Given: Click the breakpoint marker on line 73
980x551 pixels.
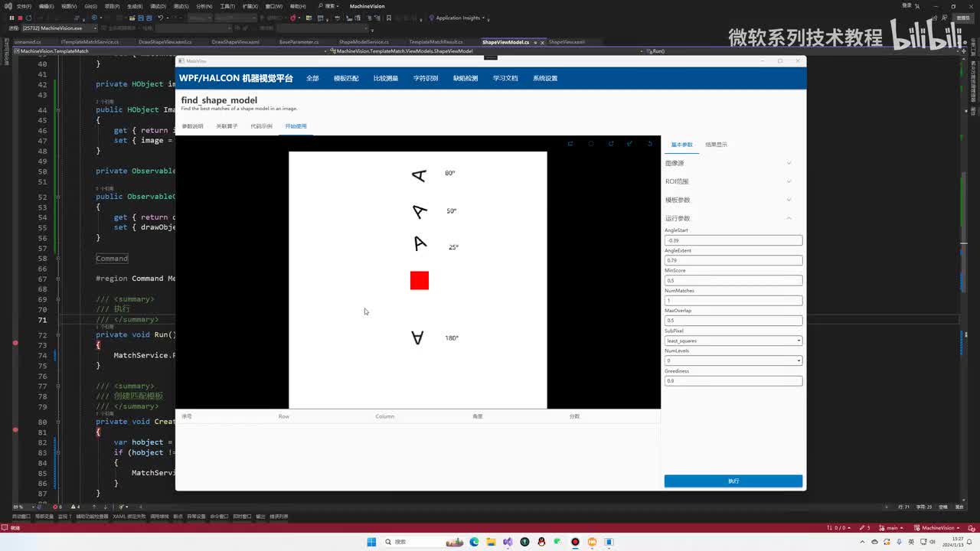Looking at the screenshot, I should click(15, 343).
